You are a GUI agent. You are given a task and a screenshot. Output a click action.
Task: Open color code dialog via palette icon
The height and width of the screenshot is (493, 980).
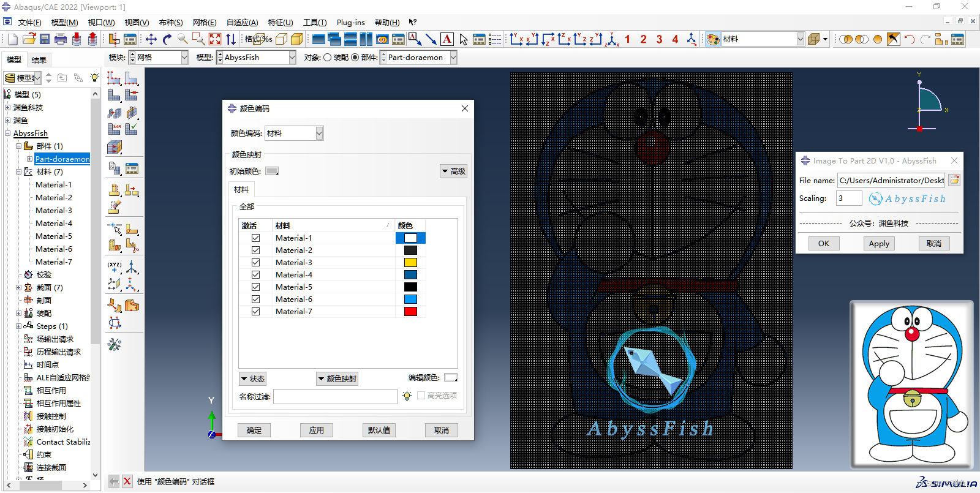point(713,39)
